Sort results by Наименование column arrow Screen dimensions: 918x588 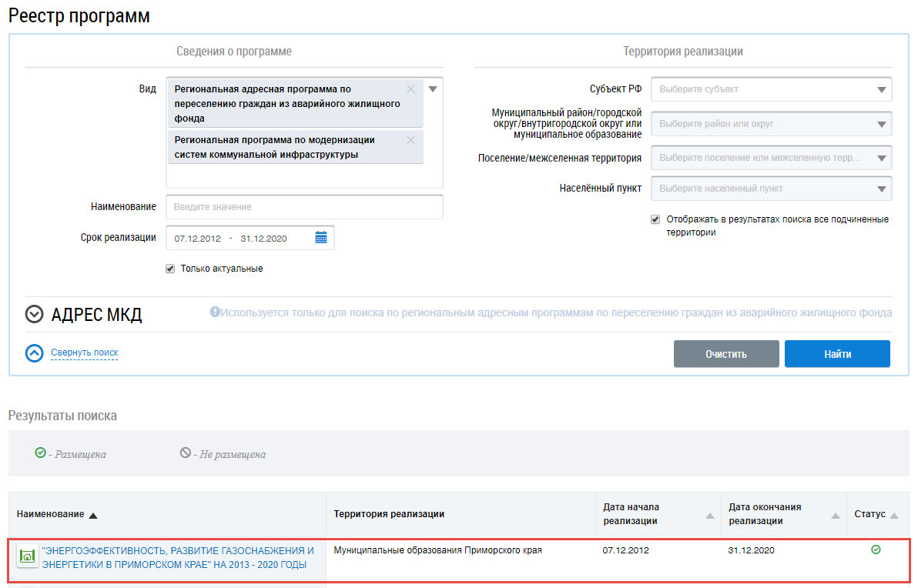93,515
